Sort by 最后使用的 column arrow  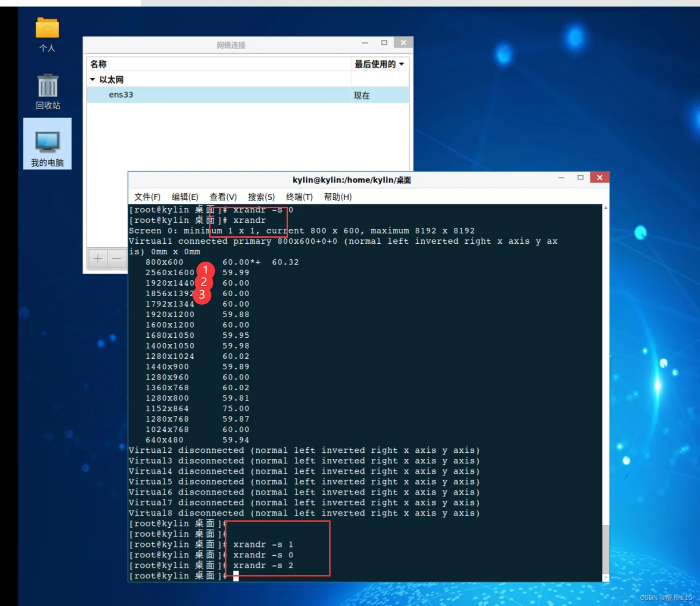tap(401, 64)
